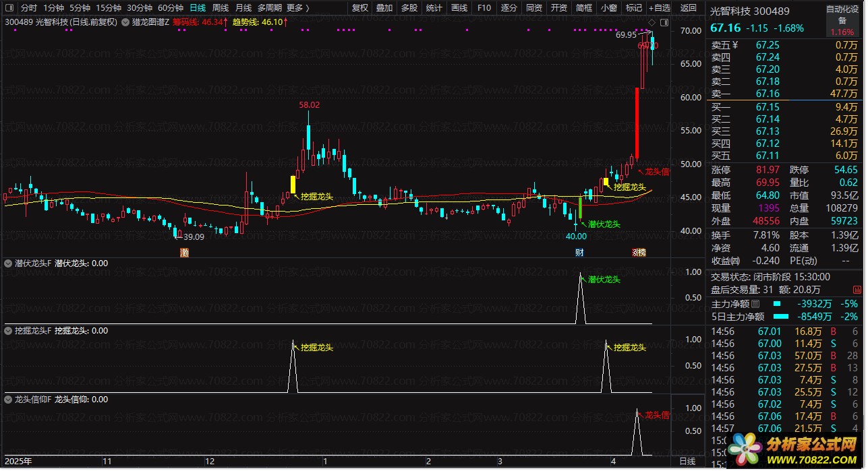The height and width of the screenshot is (471, 868).
Task: Open the 主力净额 detail list icon
Action: (756, 305)
